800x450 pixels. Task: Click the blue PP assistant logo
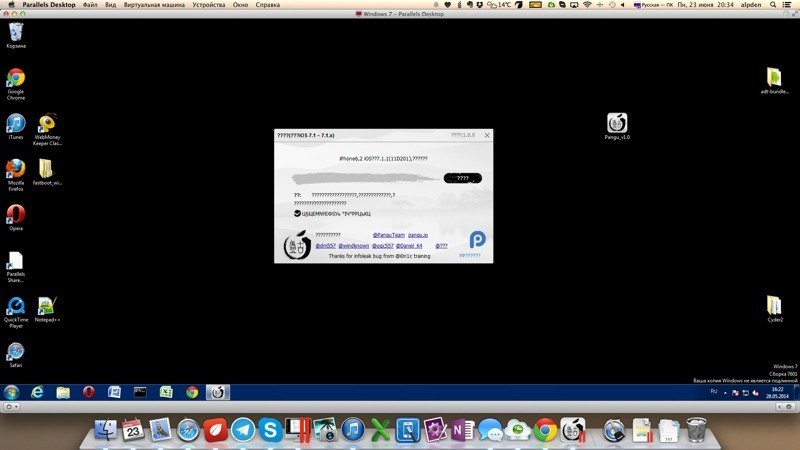point(477,241)
